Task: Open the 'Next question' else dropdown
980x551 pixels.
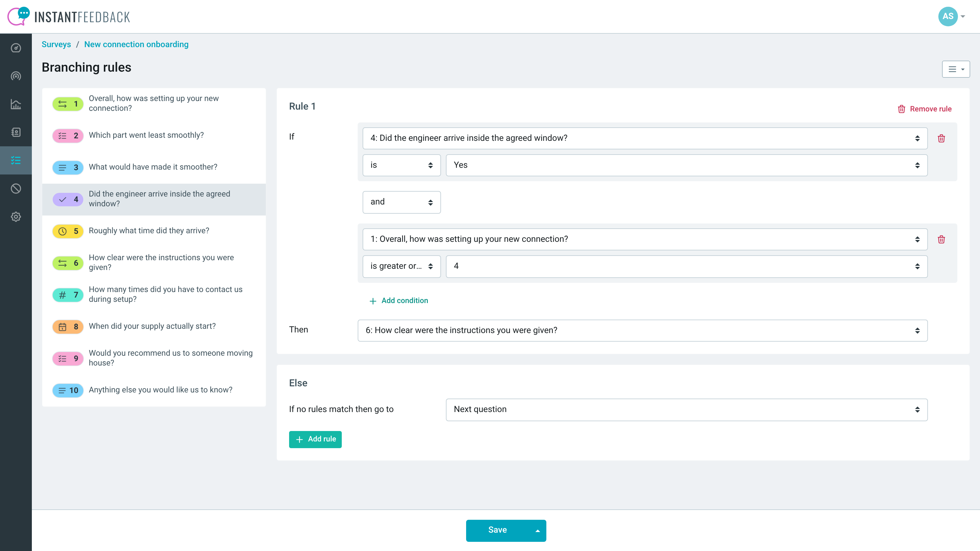Action: pos(687,410)
